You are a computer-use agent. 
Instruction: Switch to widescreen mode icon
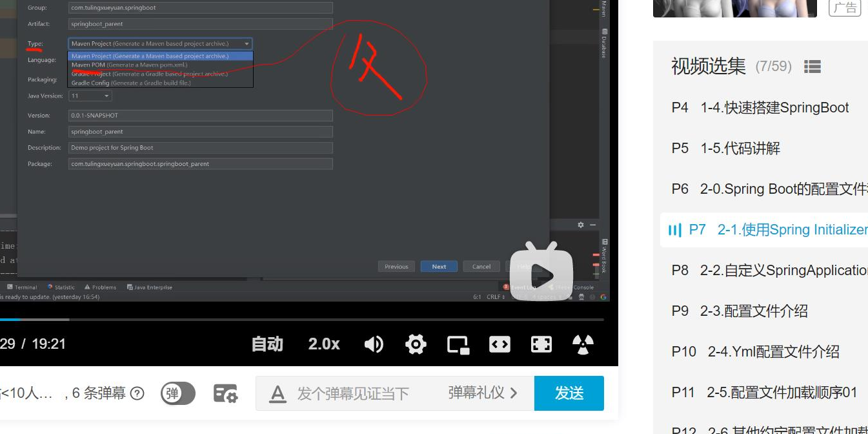click(x=500, y=344)
